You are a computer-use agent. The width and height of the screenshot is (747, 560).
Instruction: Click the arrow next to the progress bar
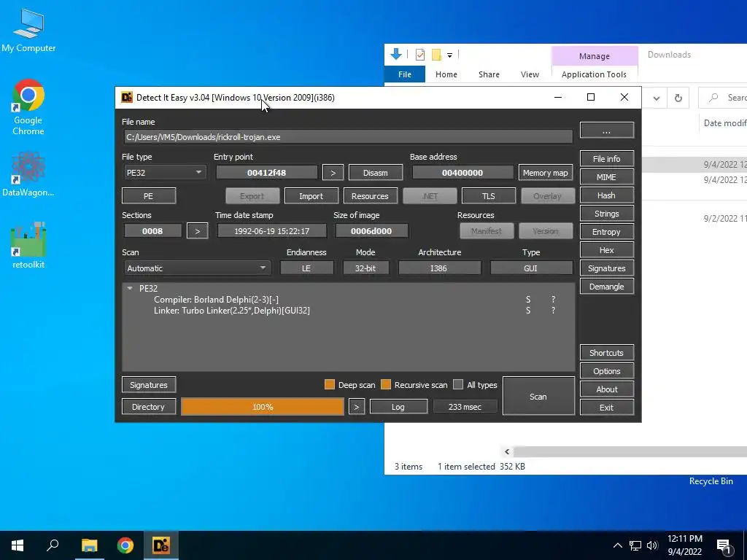[x=356, y=407]
